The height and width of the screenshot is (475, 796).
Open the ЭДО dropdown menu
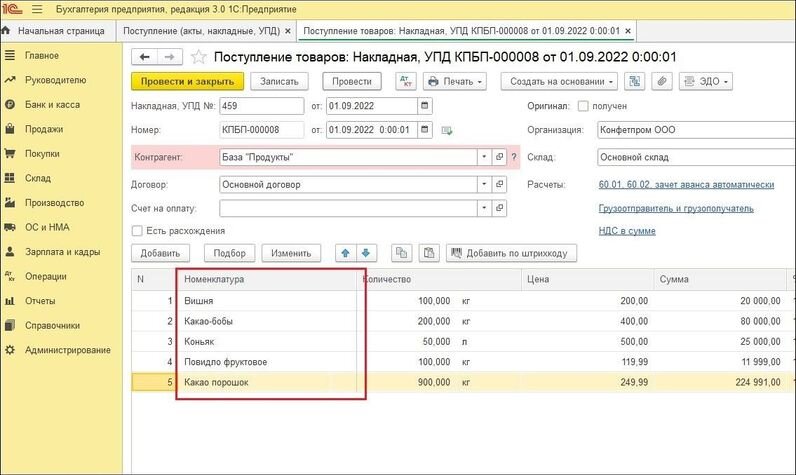(x=706, y=81)
